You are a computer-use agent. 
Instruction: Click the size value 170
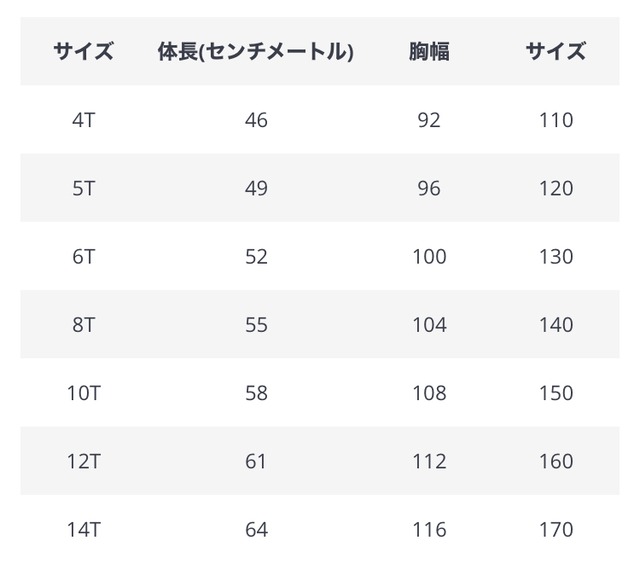click(x=555, y=529)
